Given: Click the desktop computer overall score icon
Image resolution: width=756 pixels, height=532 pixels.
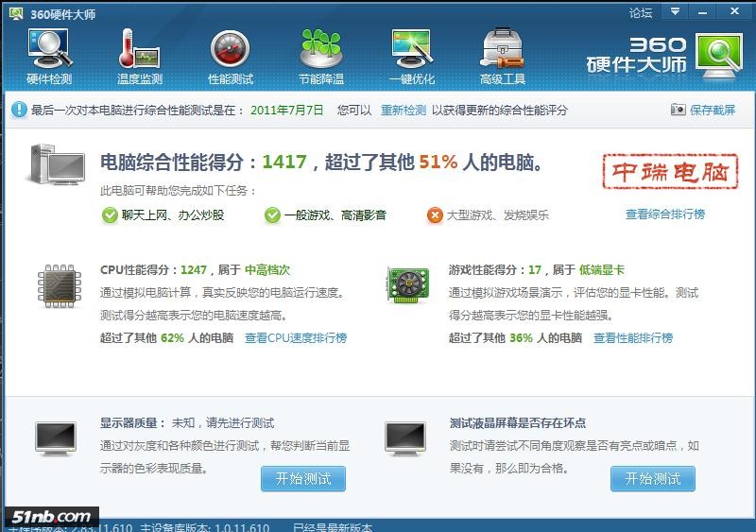Looking at the screenshot, I should (56, 164).
